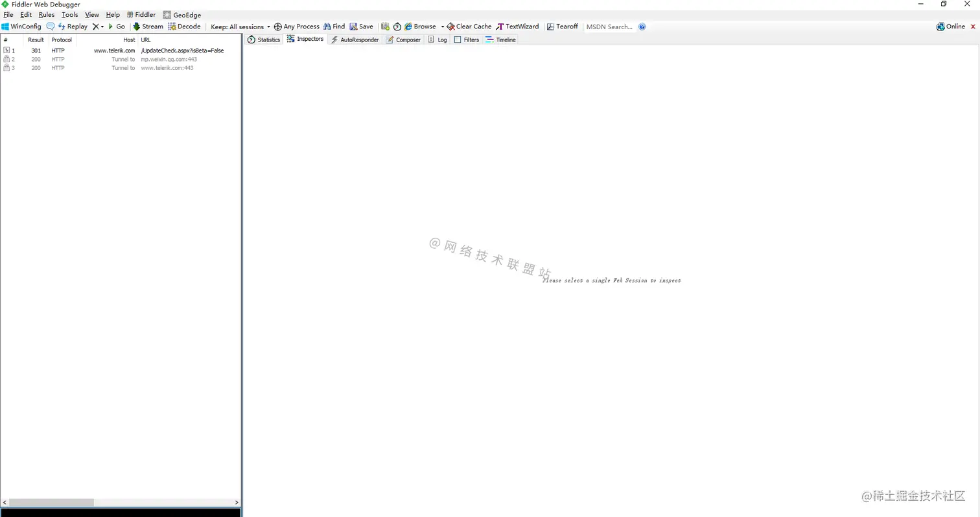Click into the MSDN Search field
Viewport: 980px width, 517px height.
[x=609, y=27]
